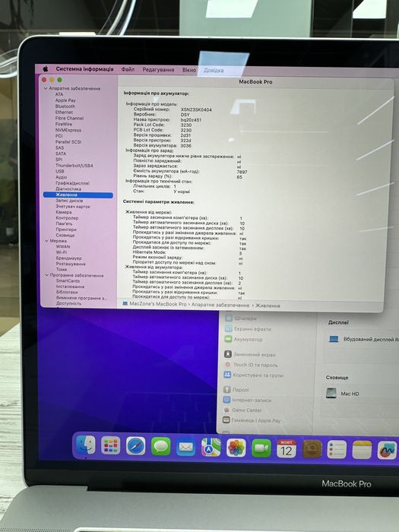Click the Mac HD disk icon
This screenshot has height=532, width=399.
point(331,393)
